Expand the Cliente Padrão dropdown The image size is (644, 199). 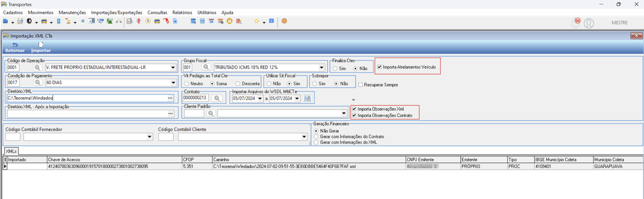(343, 113)
